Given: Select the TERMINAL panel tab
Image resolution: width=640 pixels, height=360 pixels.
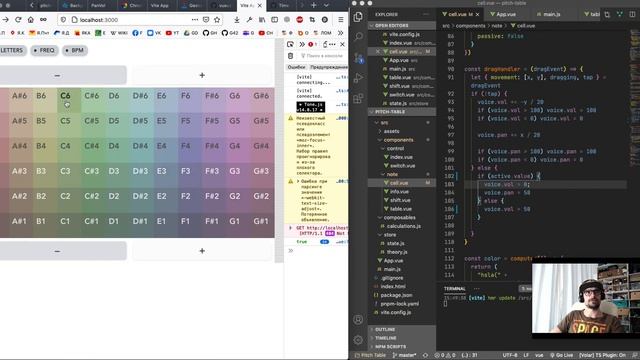Looking at the screenshot, I should tap(454, 289).
